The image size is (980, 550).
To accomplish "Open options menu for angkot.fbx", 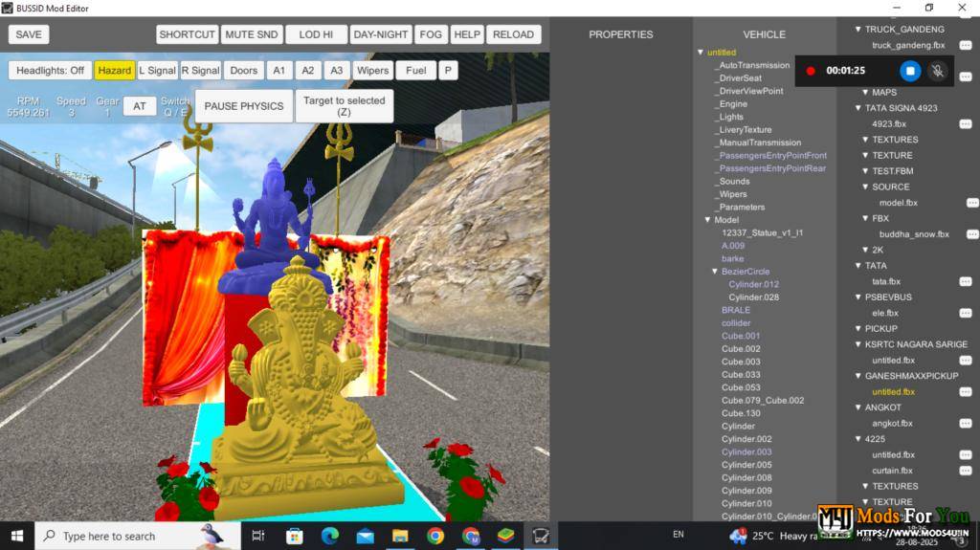I will (x=966, y=423).
